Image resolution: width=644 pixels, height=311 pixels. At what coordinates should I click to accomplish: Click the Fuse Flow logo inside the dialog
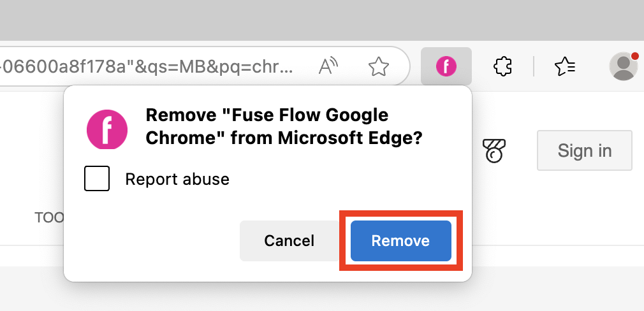click(107, 129)
